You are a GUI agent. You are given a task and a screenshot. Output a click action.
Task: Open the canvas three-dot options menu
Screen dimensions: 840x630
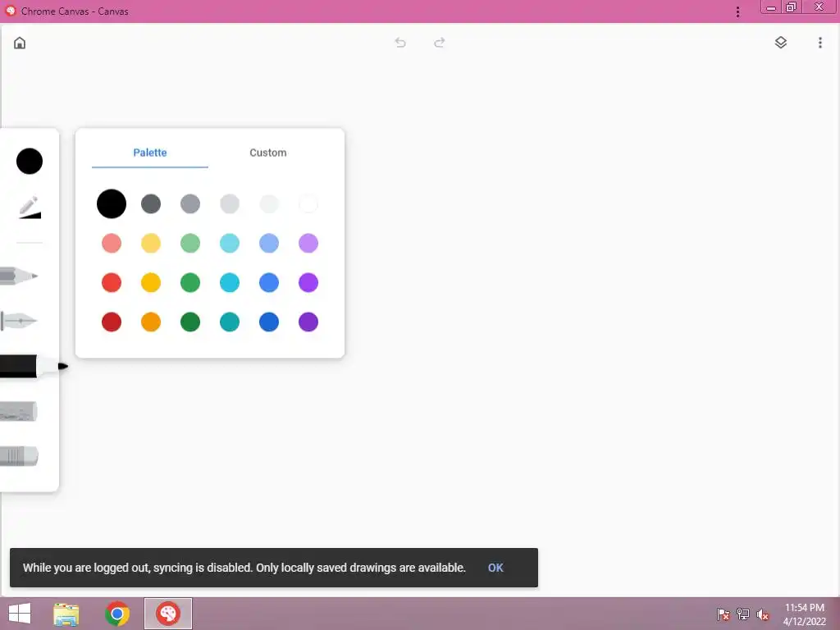[819, 43]
